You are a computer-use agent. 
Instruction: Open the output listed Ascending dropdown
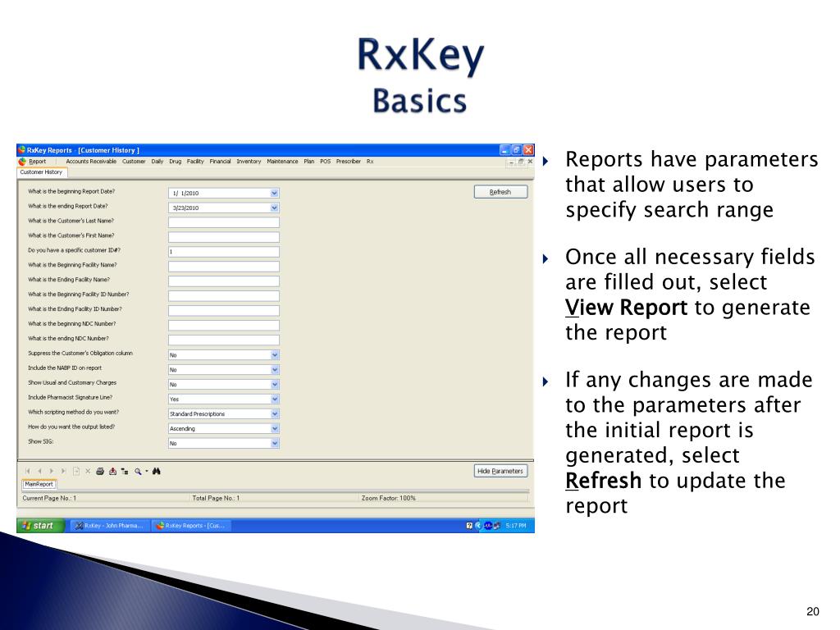click(274, 428)
